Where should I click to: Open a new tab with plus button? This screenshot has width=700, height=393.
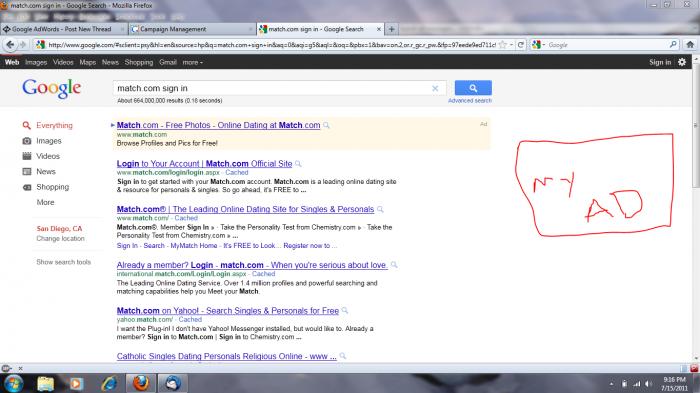click(x=392, y=29)
